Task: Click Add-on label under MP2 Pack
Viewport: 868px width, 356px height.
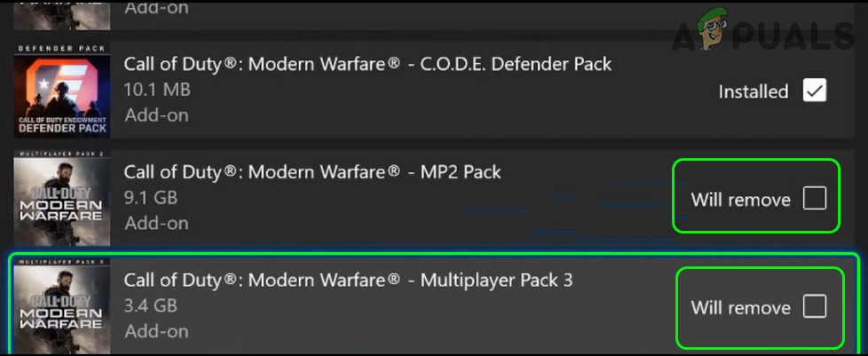Action: pyautogui.click(x=157, y=223)
